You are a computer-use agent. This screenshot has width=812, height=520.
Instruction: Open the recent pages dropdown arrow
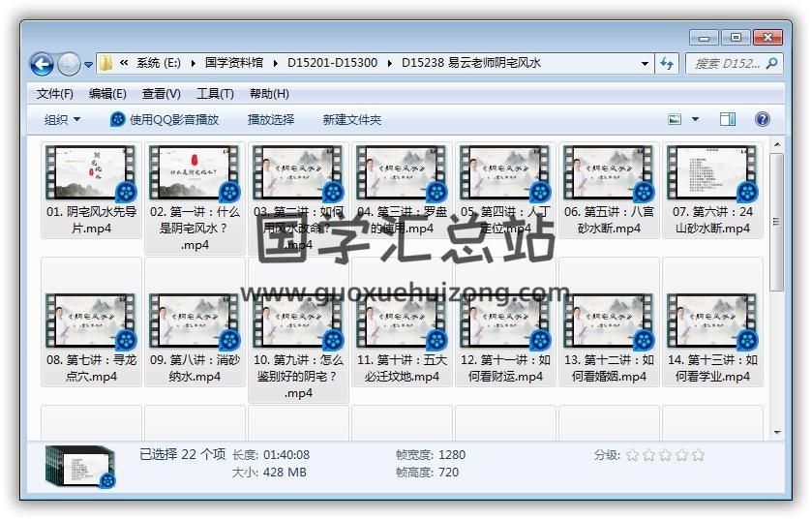point(88,65)
